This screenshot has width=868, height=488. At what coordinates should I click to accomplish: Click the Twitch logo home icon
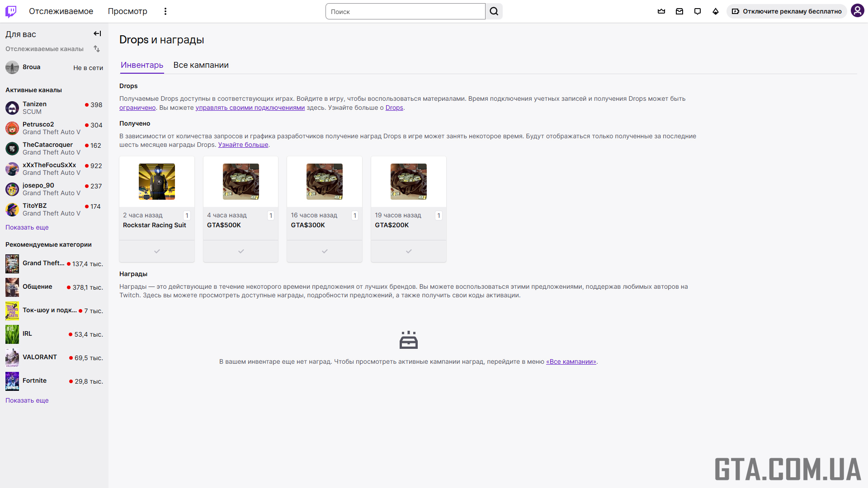click(x=11, y=11)
